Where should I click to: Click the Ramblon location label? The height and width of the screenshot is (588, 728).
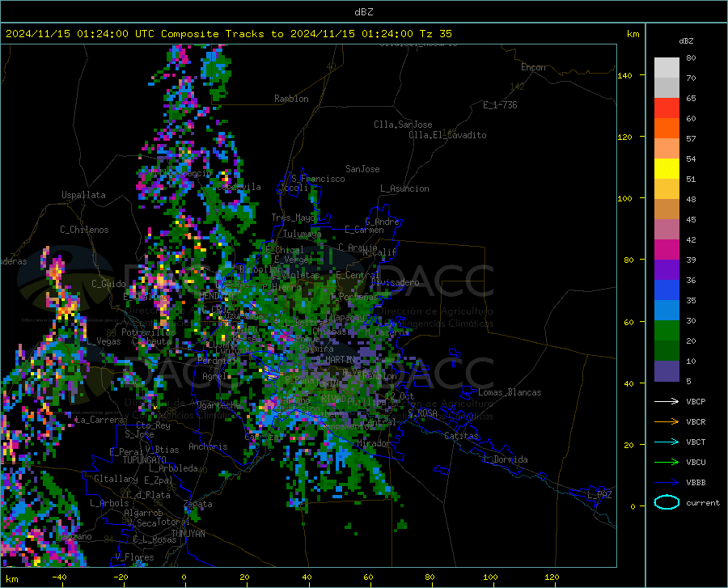(x=291, y=99)
